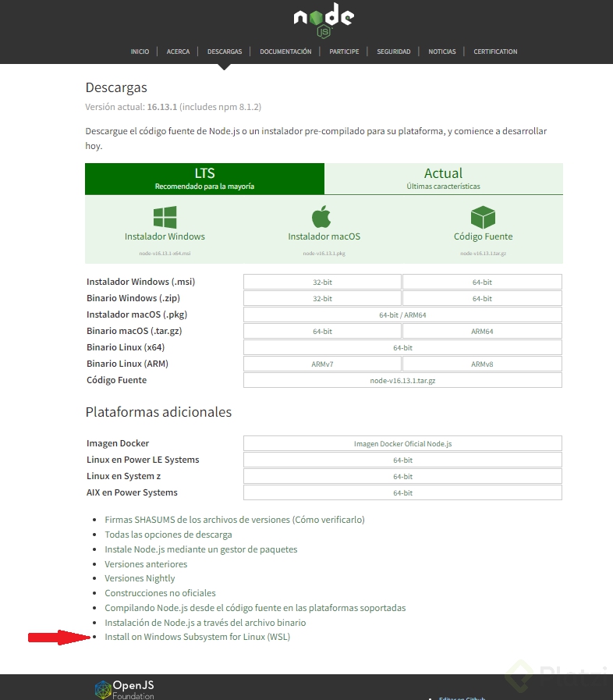613x700 pixels.
Task: Click the Apple macOS icon
Action: [321, 216]
